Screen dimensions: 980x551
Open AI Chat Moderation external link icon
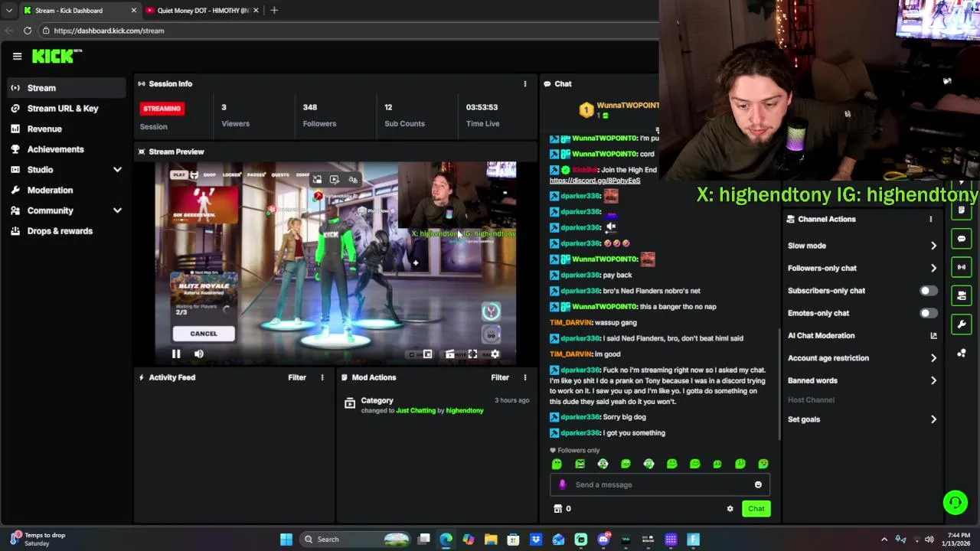[933, 335]
